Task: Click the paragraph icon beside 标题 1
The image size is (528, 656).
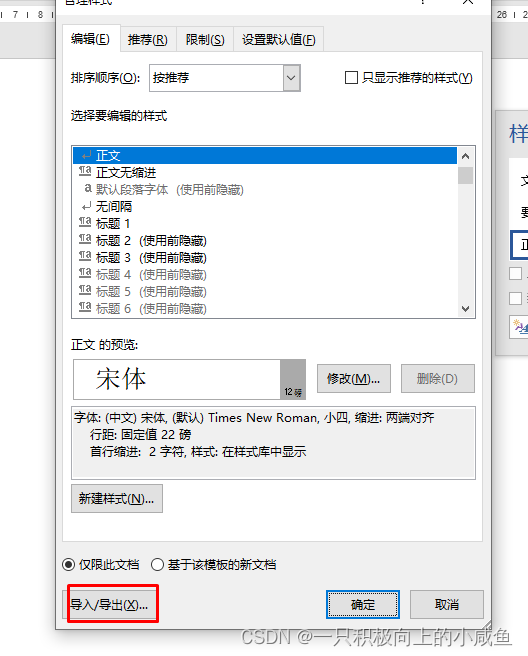Action: point(85,222)
